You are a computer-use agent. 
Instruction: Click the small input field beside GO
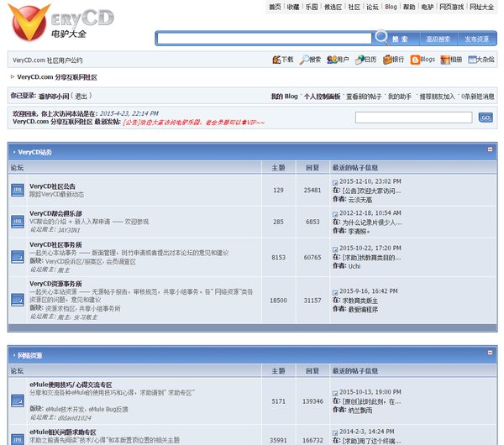[413, 118]
